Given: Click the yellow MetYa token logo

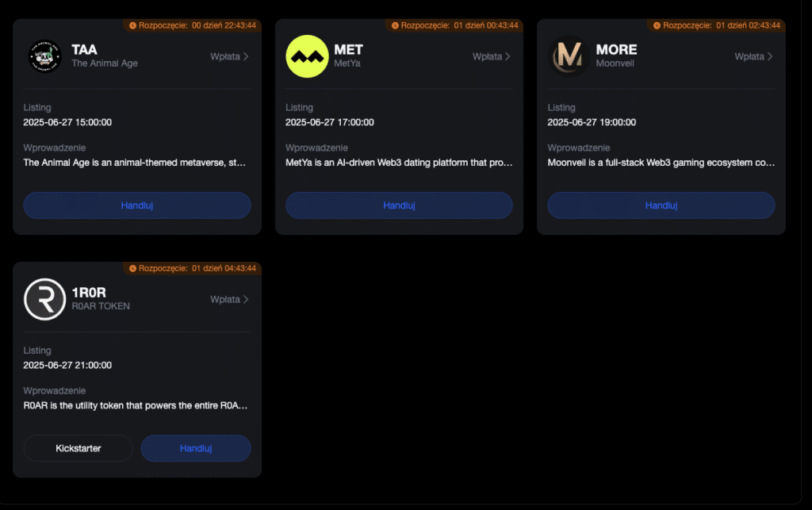Looking at the screenshot, I should pos(307,56).
